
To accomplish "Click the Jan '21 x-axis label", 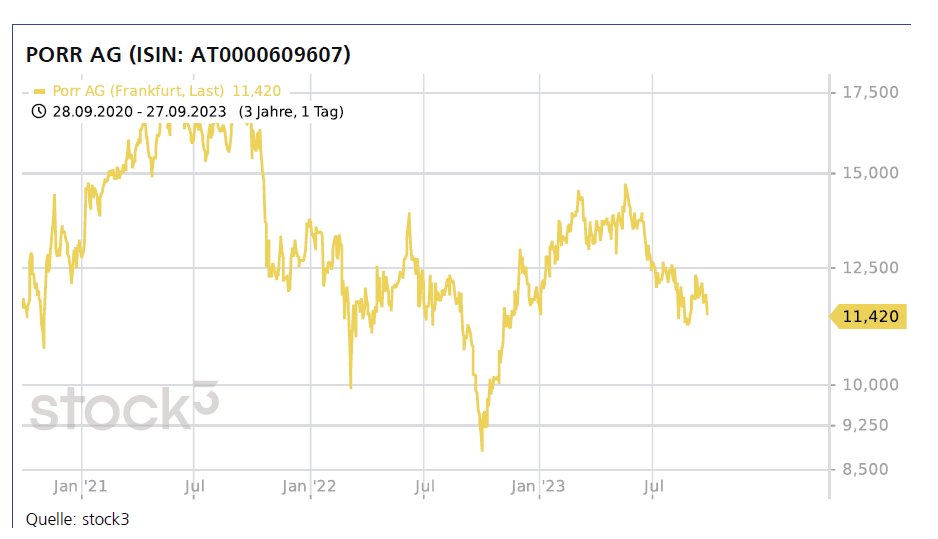I will click(x=80, y=486).
